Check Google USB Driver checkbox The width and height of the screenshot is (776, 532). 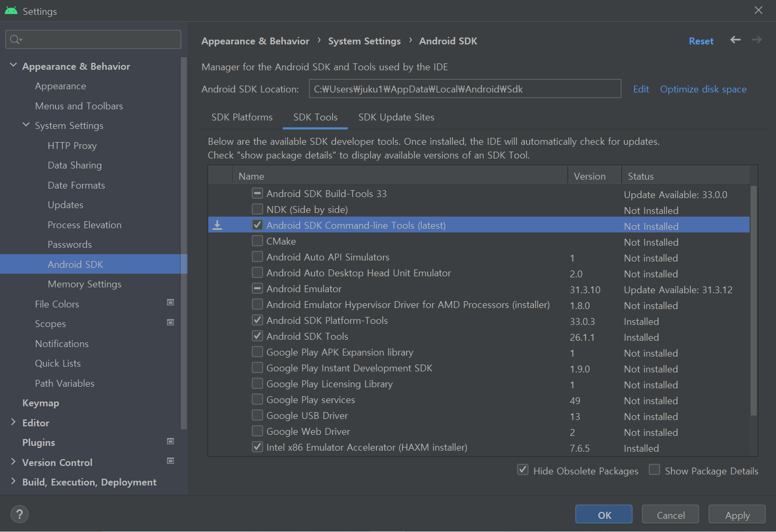point(257,415)
